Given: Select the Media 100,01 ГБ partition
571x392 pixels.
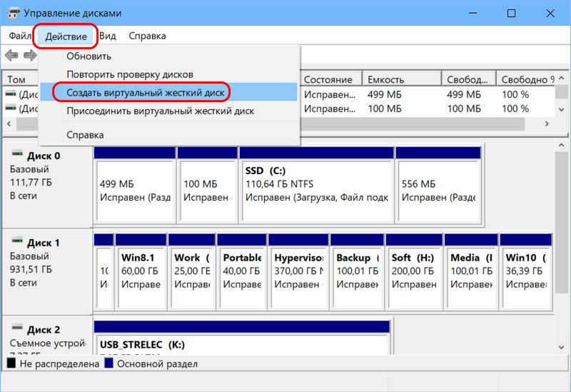Looking at the screenshot, I should pyautogui.click(x=471, y=272).
